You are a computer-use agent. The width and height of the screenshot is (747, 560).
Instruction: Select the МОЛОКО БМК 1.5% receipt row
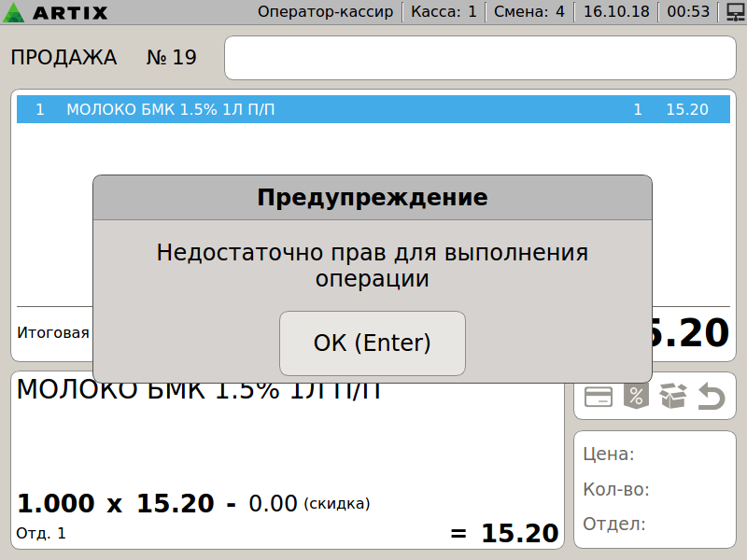372,109
